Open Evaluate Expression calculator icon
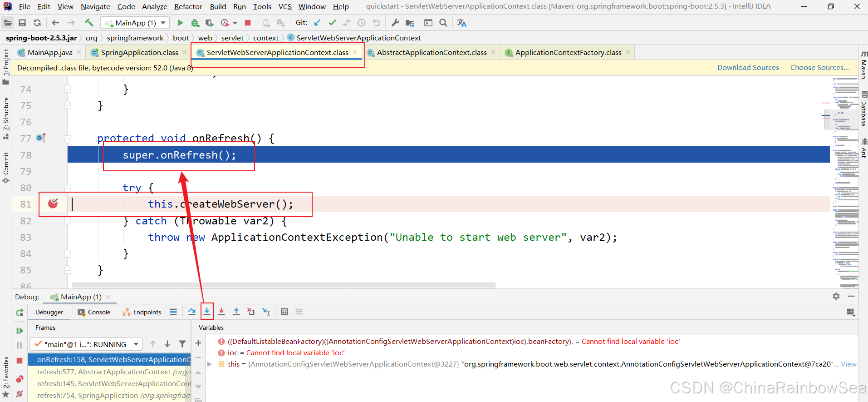 (x=284, y=312)
